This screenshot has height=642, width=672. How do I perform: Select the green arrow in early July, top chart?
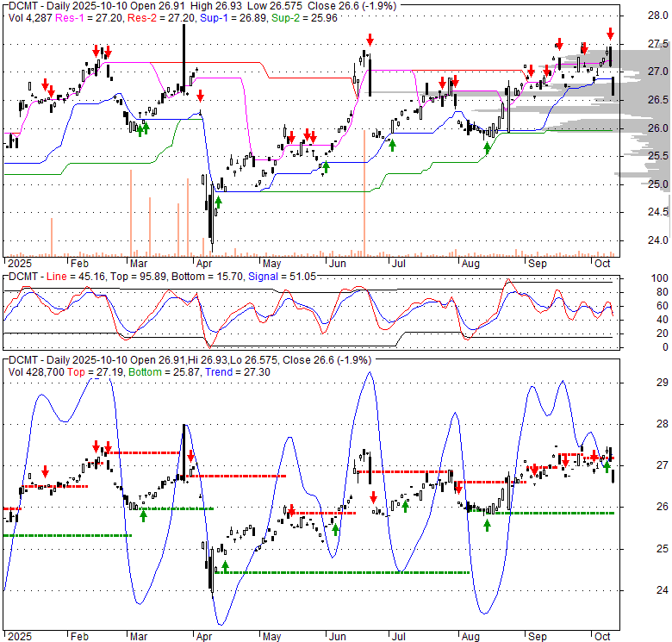pyautogui.click(x=392, y=145)
